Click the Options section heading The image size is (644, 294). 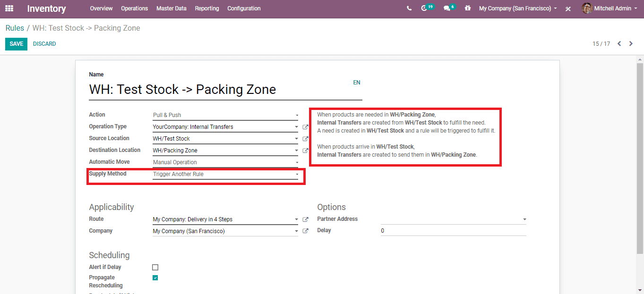click(x=331, y=207)
